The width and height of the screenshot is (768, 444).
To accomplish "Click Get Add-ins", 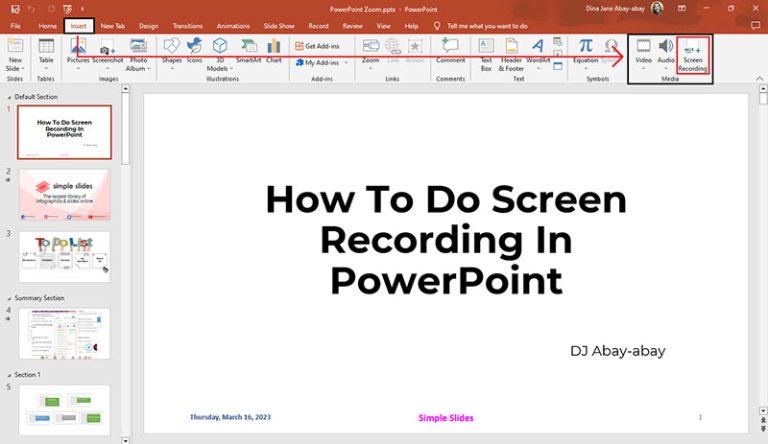I will tap(317, 46).
